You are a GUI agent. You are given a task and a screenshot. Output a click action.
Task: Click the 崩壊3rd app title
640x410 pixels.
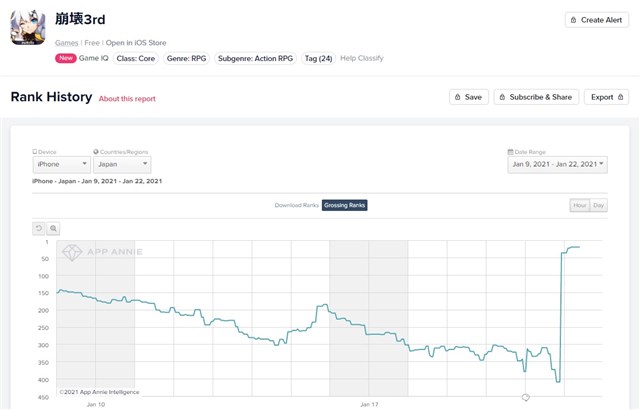coord(80,19)
